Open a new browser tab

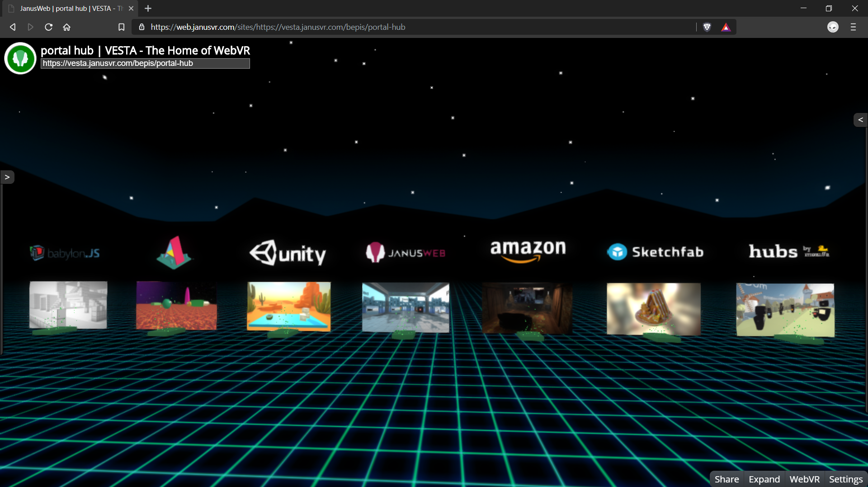(x=148, y=8)
